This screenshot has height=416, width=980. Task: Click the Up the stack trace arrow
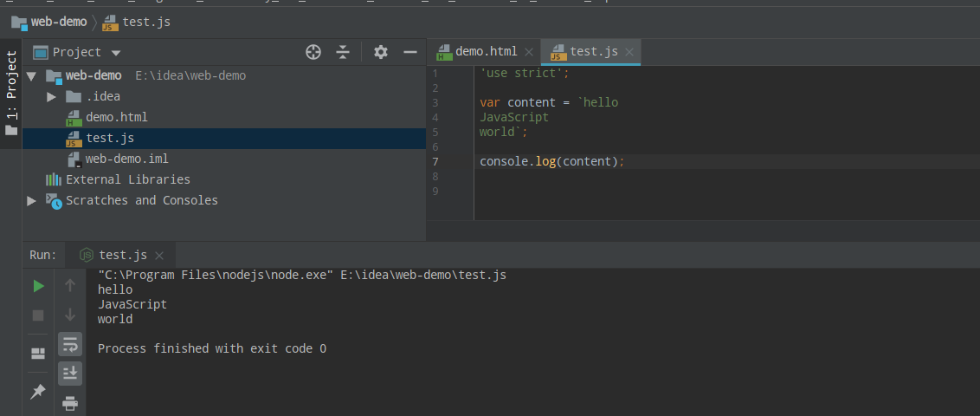(70, 286)
